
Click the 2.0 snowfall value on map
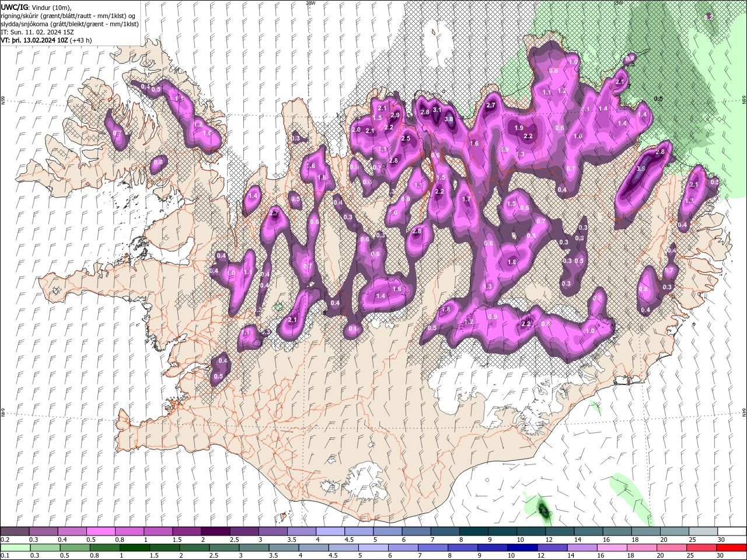coord(356,129)
